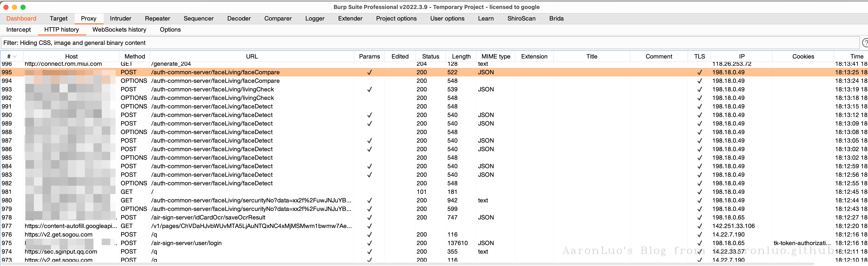Click the green macOS zoom button

tap(23, 7)
